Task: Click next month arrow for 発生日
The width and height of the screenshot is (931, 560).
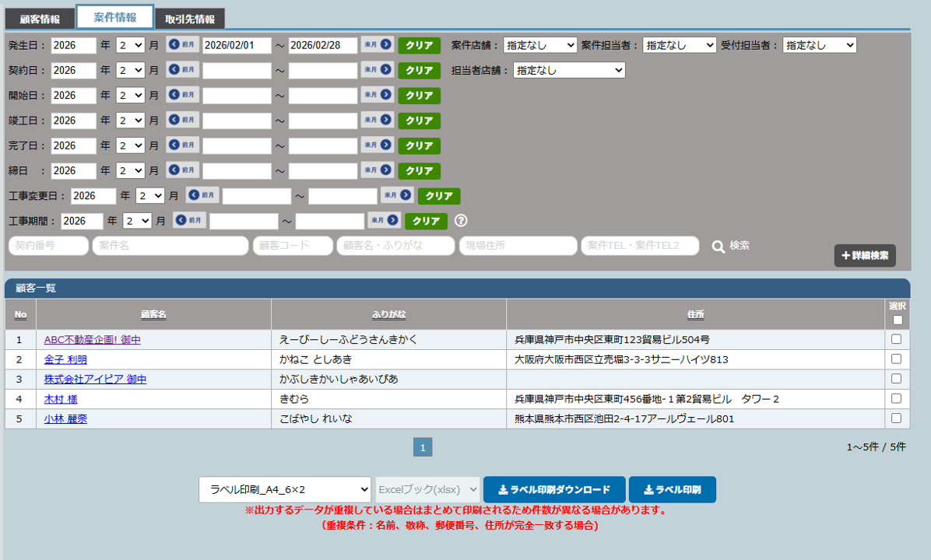Action: (x=378, y=45)
